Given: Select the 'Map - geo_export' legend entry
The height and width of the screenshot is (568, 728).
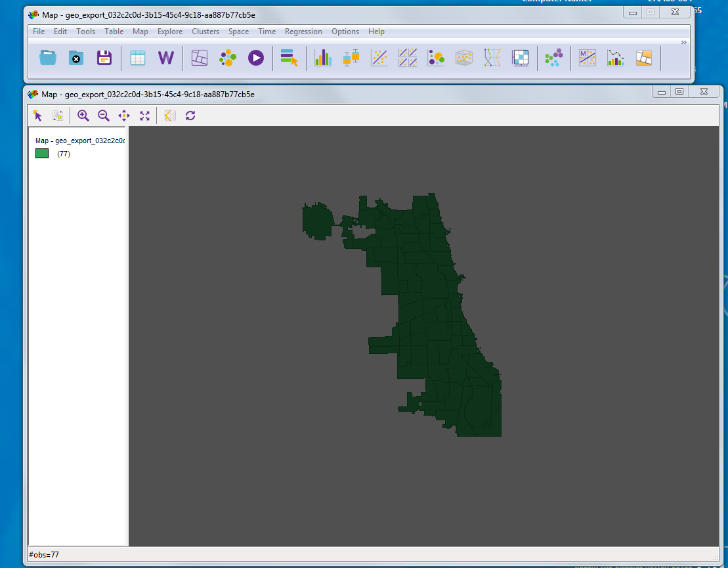Looking at the screenshot, I should pos(79,140).
